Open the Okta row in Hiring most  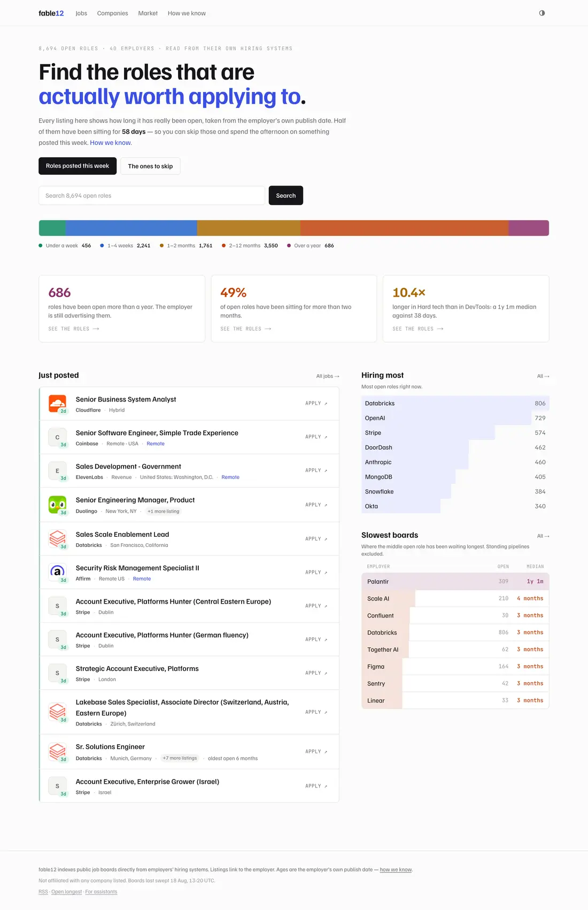tap(455, 506)
